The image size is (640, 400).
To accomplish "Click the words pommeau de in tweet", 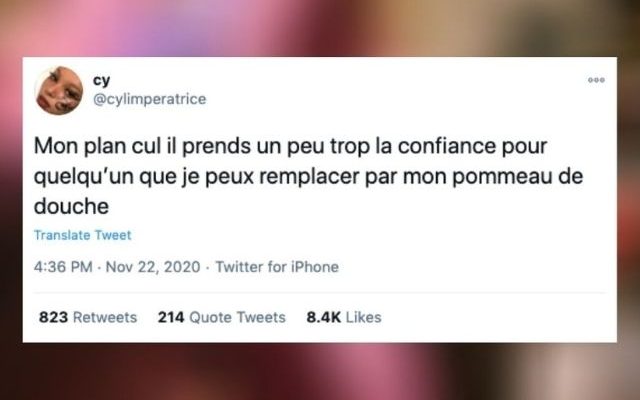I will (518, 177).
